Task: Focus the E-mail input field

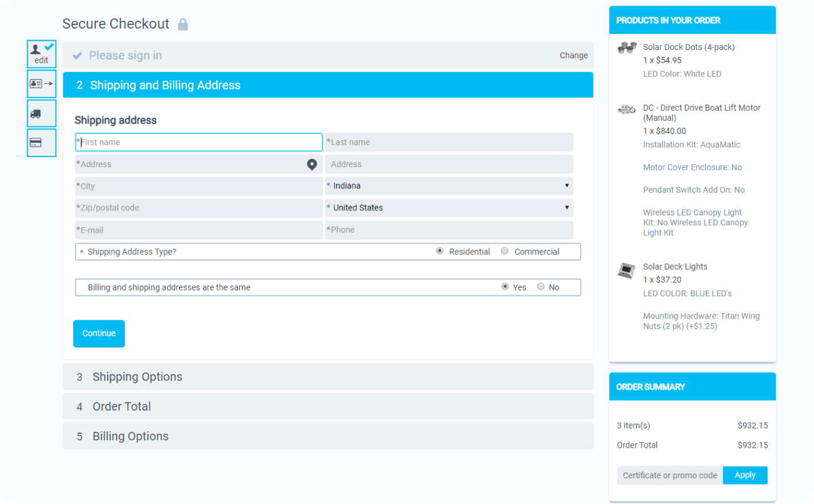Action: 199,230
